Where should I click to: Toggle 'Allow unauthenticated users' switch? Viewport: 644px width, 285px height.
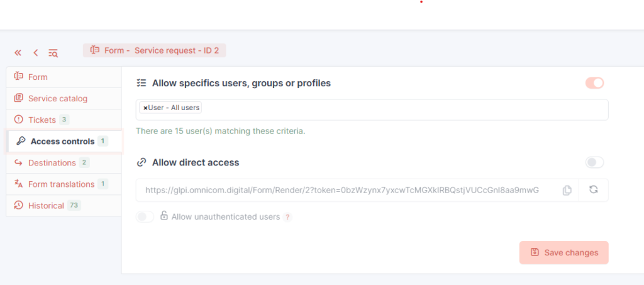pos(145,217)
